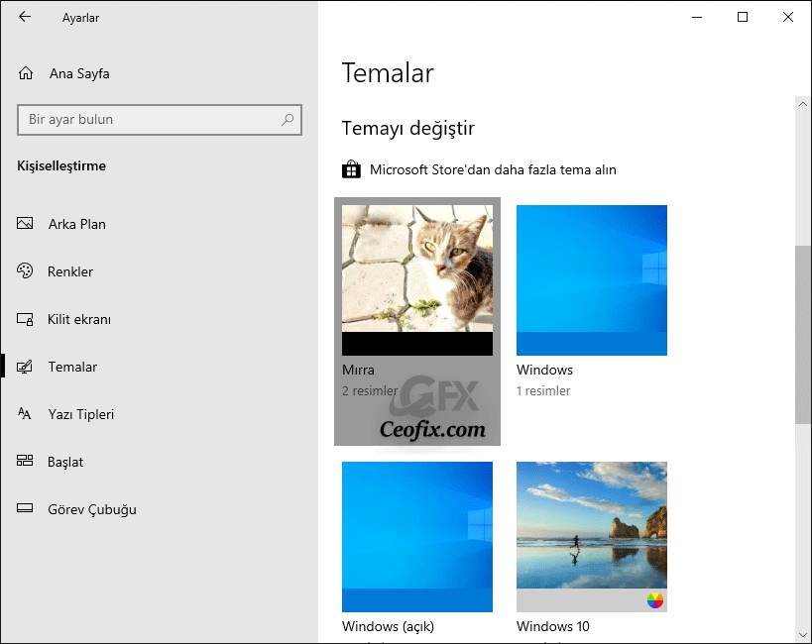
Task: Click the Kişiselleştirme section heading
Action: tap(61, 166)
